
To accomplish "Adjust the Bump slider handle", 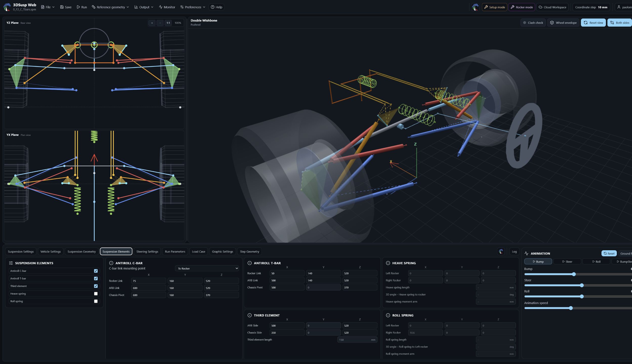I will pos(574,274).
